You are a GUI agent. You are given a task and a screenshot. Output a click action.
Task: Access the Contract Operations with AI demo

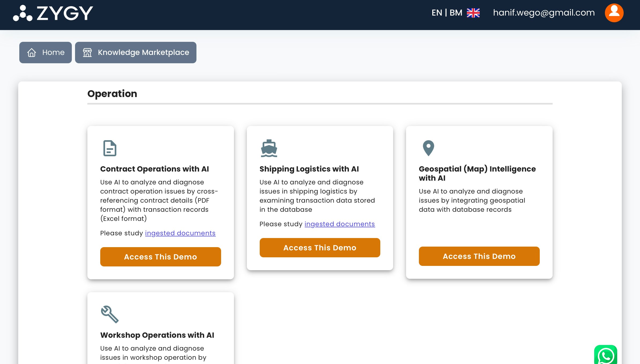click(160, 257)
